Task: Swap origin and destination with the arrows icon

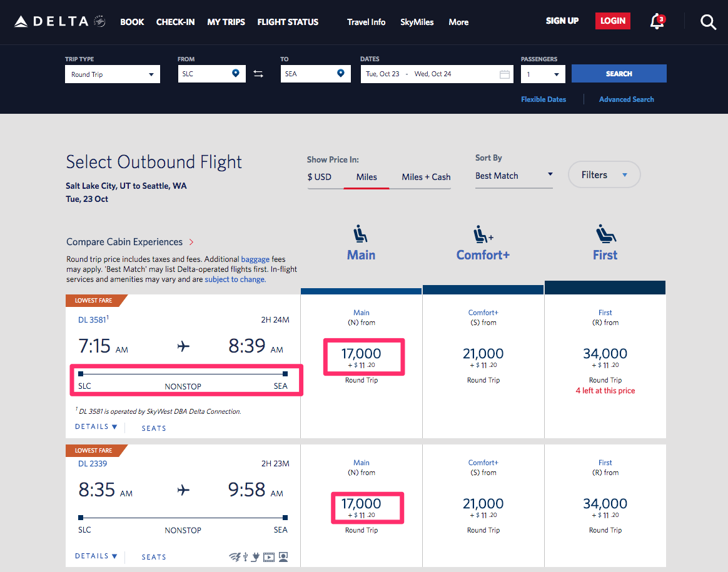Action: click(258, 73)
